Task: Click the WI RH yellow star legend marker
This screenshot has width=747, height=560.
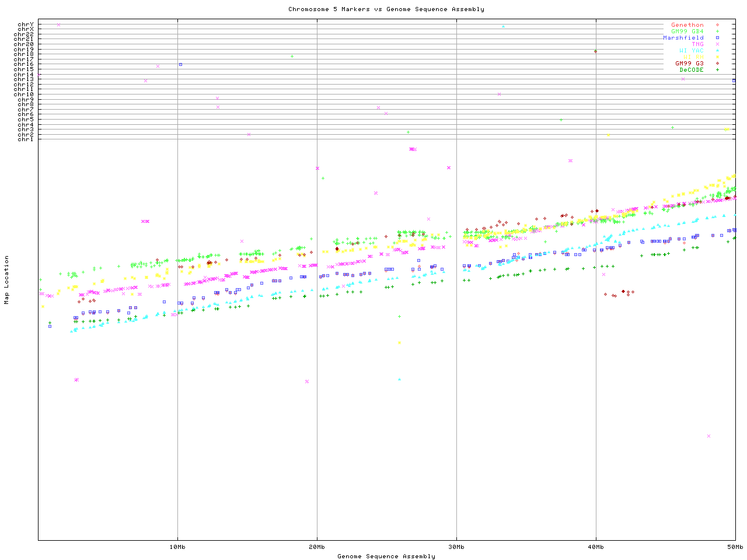Action: click(x=717, y=57)
